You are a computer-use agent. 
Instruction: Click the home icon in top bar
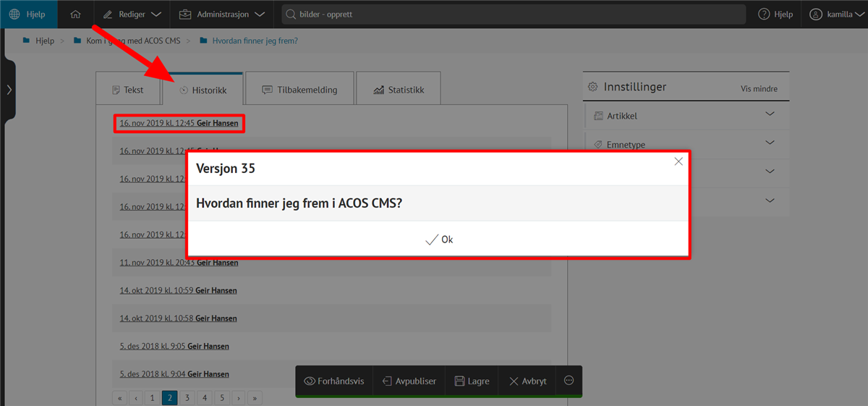tap(75, 14)
